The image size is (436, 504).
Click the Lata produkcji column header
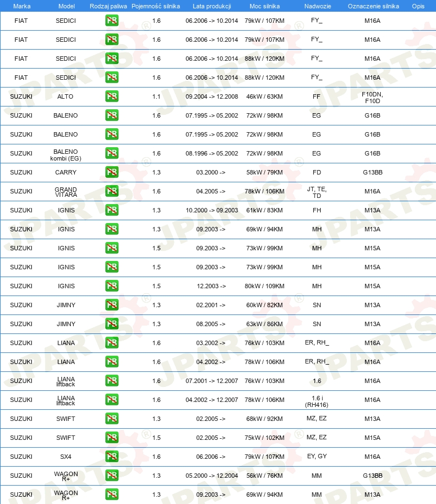[x=212, y=6]
